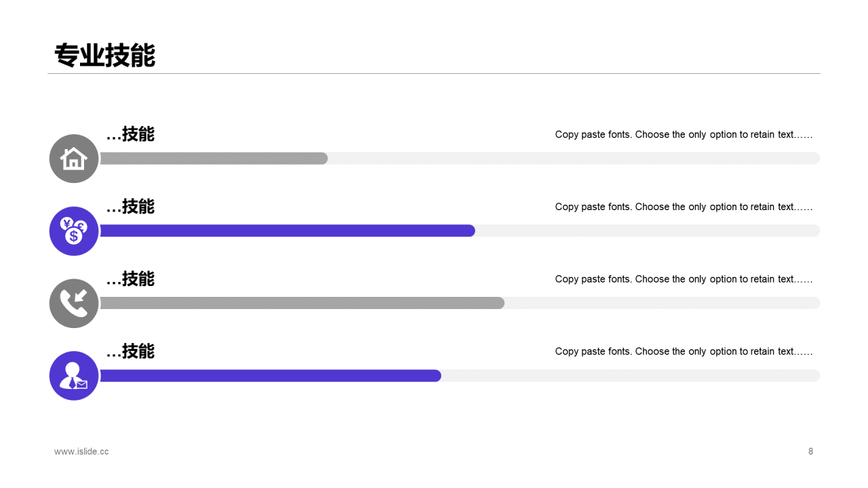This screenshot has height=488, width=868.
Task: Click the …技能 label above the phone bar
Action: (x=130, y=279)
